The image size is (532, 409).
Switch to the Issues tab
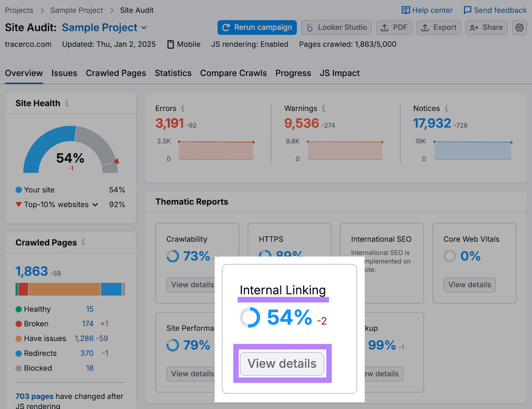click(x=64, y=73)
